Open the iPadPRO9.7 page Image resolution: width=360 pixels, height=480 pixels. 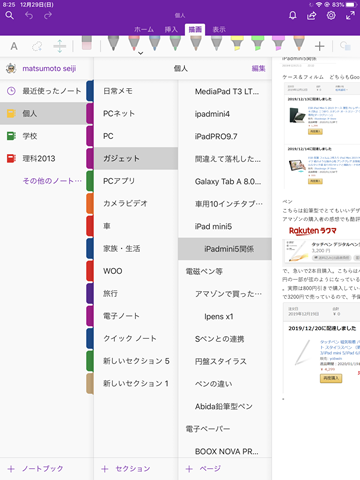click(x=225, y=136)
